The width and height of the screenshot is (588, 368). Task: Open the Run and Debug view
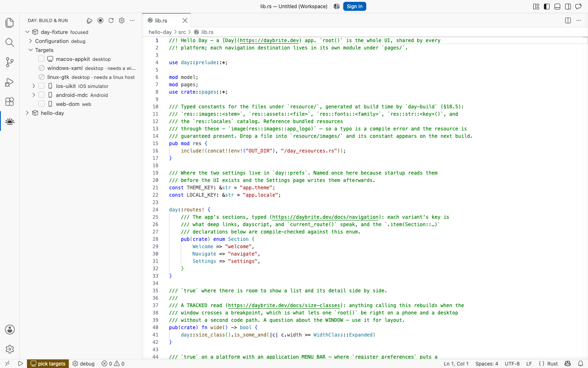click(10, 82)
